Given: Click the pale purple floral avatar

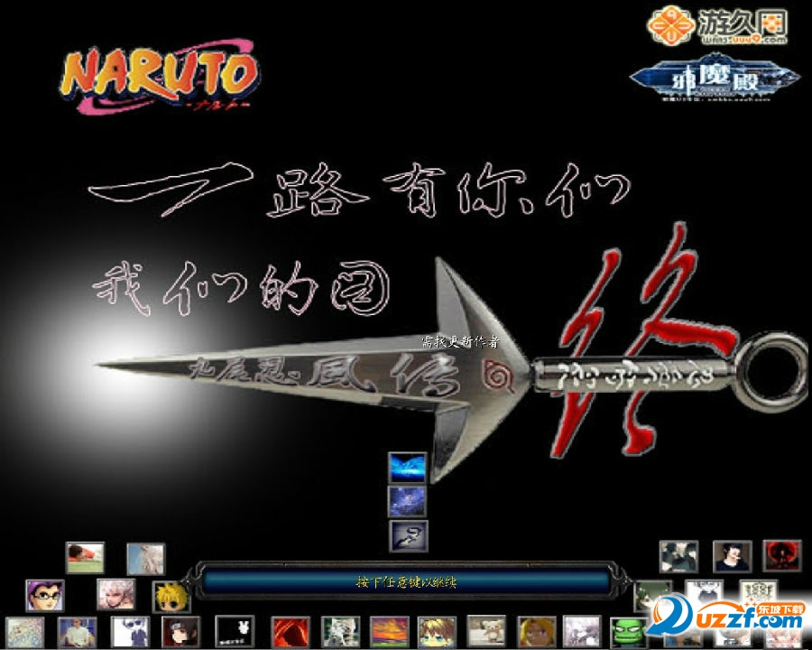Looking at the screenshot, I should [x=582, y=631].
